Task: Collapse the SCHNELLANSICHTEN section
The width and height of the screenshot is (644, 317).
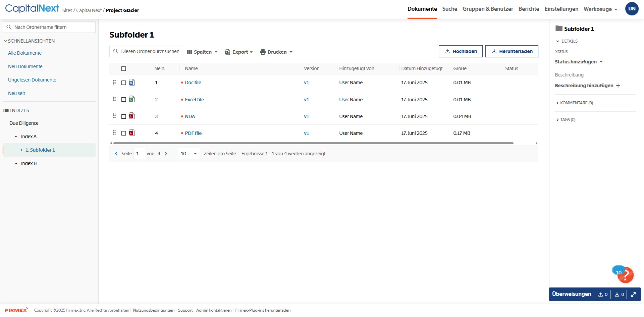Action: (29, 41)
